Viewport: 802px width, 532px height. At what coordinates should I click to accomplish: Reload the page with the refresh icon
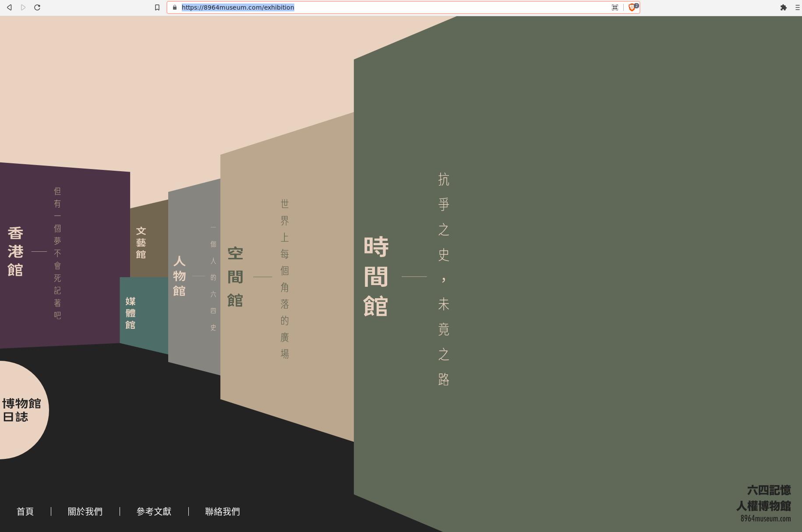37,7
